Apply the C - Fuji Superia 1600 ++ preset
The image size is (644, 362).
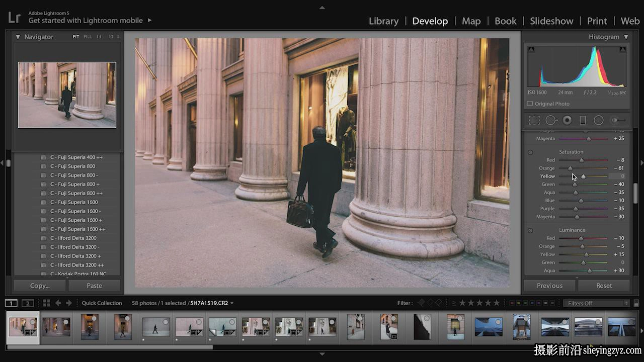click(78, 229)
